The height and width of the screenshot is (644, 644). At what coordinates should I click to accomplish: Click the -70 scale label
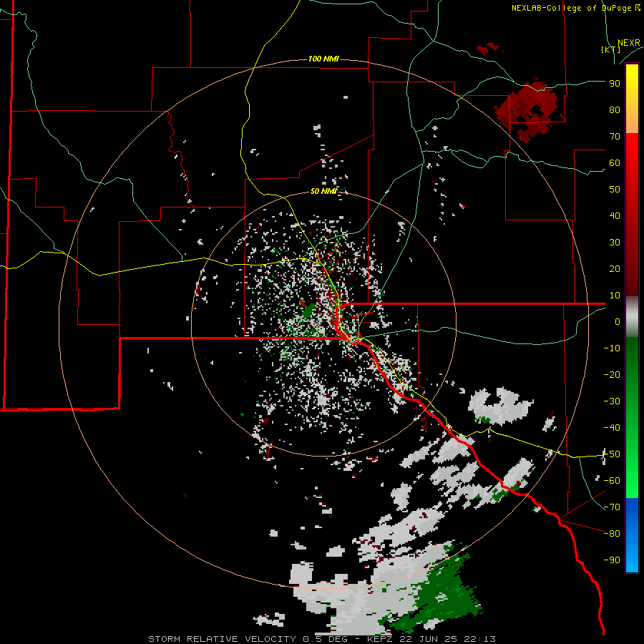612,507
